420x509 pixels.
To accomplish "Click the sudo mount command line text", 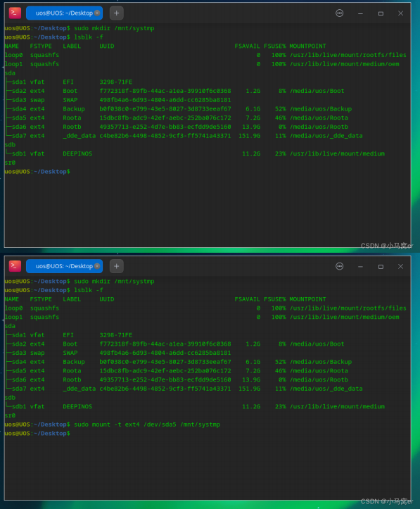I will point(147,425).
